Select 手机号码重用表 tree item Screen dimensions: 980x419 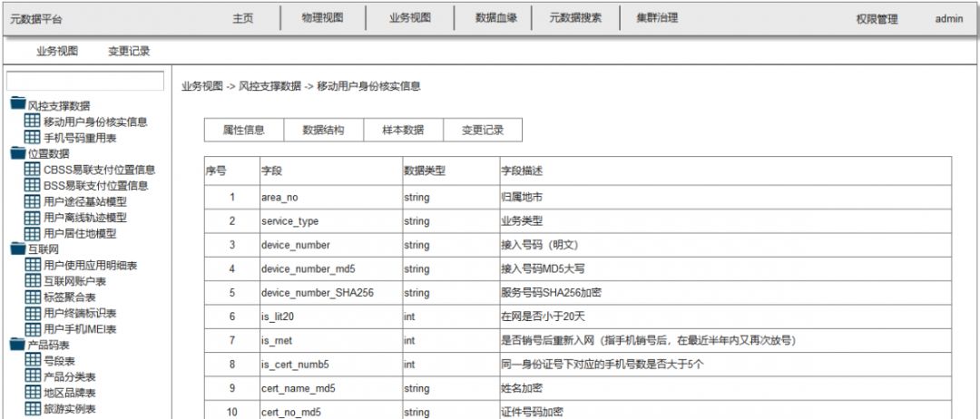click(80, 137)
